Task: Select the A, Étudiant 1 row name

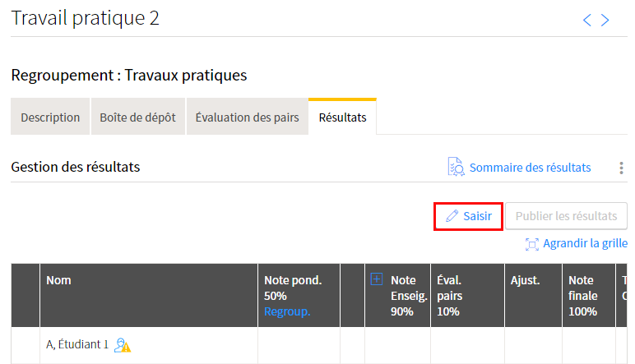Action: click(76, 344)
